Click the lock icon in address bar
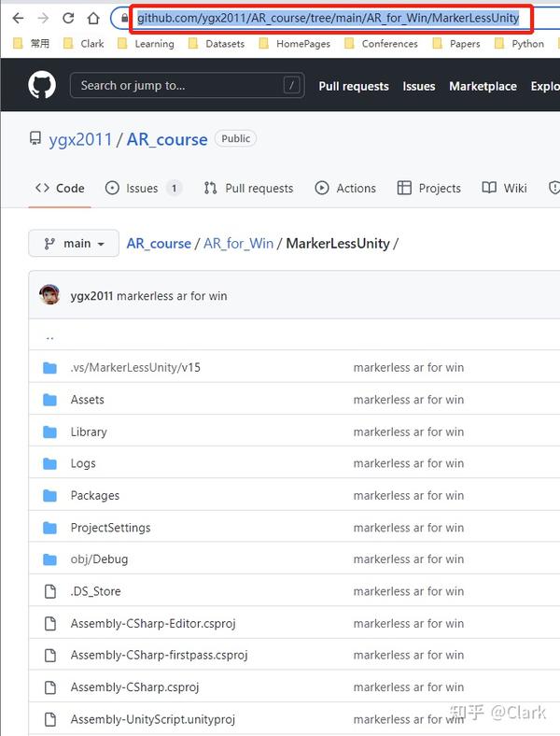Viewport: 560px width, 736px height. point(124,19)
